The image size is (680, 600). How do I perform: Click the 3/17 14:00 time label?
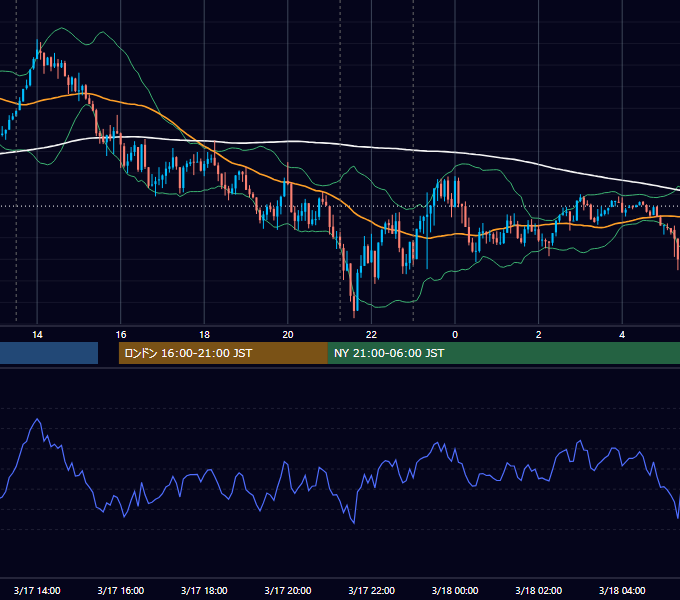(x=37, y=590)
